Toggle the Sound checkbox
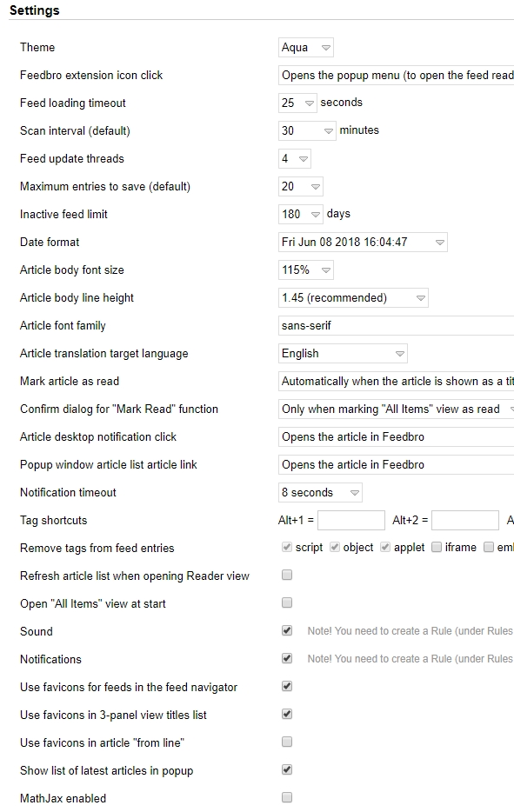Screen dimensions: 514x812 287,631
